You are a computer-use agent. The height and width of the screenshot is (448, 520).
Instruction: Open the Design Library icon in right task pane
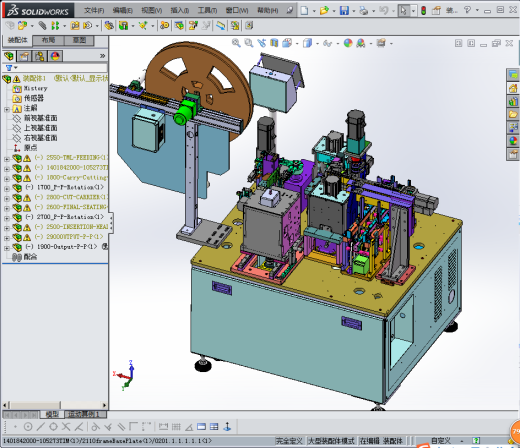[x=513, y=101]
